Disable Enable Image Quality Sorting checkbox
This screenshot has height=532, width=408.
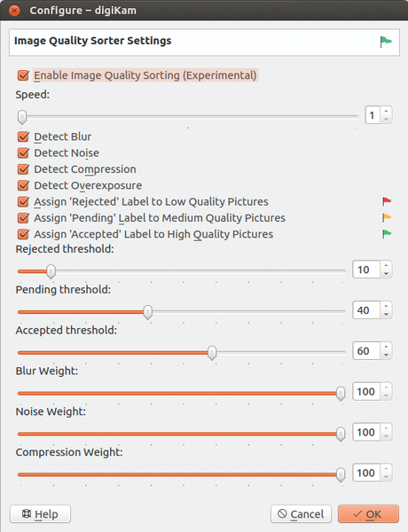[23, 75]
